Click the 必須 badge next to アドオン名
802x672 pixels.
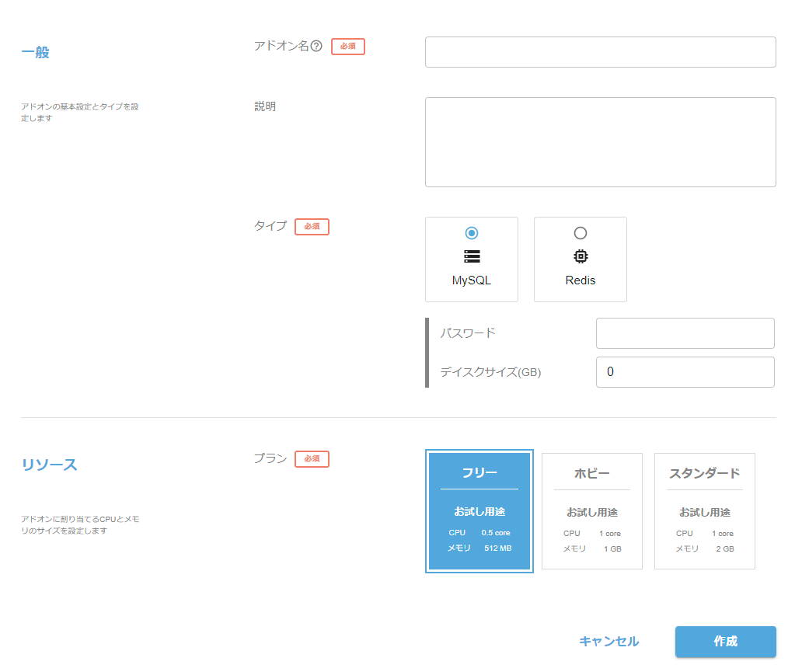coord(347,47)
